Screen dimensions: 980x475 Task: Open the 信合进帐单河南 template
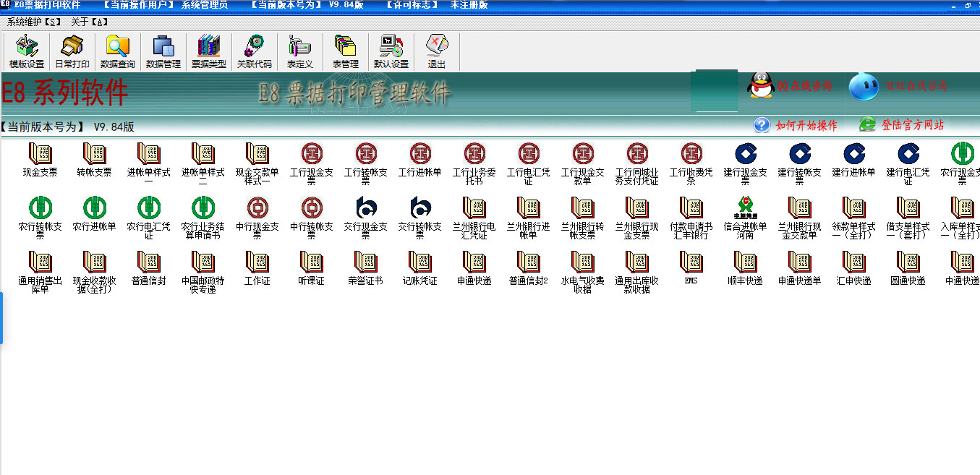tap(746, 218)
